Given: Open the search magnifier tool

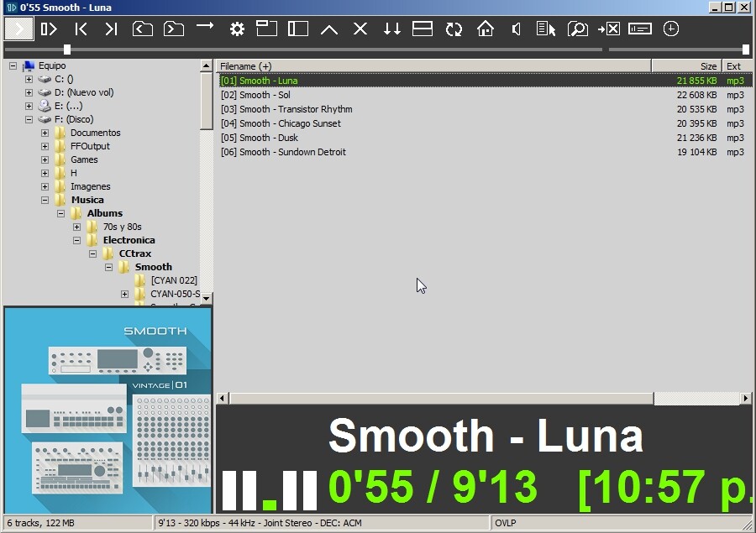Looking at the screenshot, I should [578, 29].
